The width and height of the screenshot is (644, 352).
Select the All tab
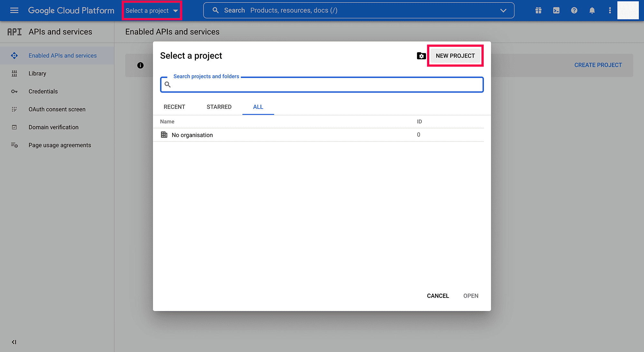click(258, 107)
